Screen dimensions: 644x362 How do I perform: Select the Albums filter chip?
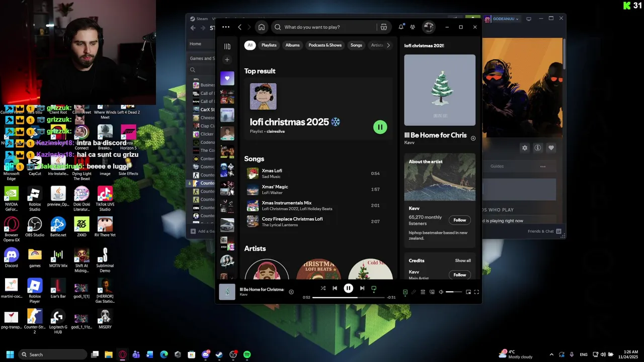click(292, 45)
